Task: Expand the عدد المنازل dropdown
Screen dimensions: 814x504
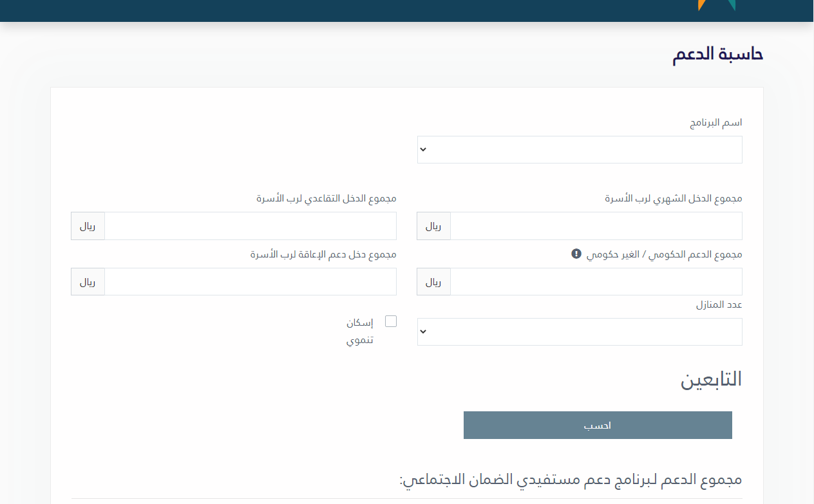Action: [580, 331]
